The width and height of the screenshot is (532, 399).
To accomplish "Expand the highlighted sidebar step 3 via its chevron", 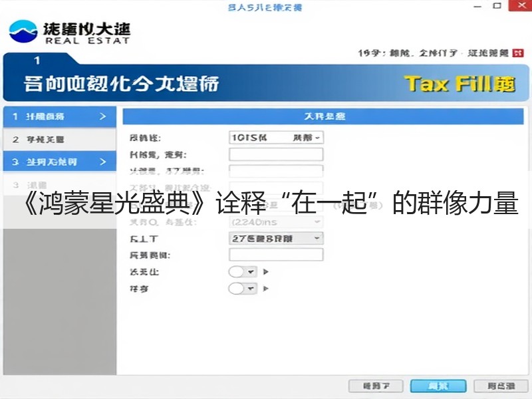I will click(103, 162).
